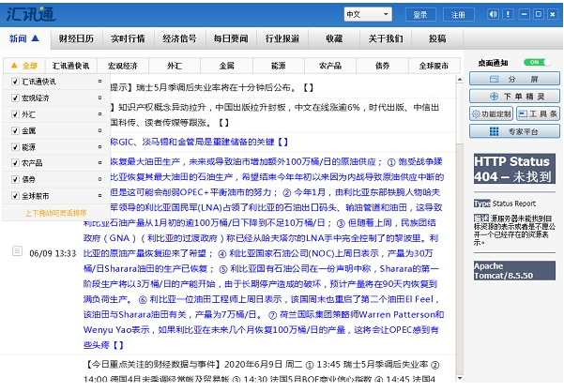Click the 工具条 button
564x392 pixels.
(538, 113)
